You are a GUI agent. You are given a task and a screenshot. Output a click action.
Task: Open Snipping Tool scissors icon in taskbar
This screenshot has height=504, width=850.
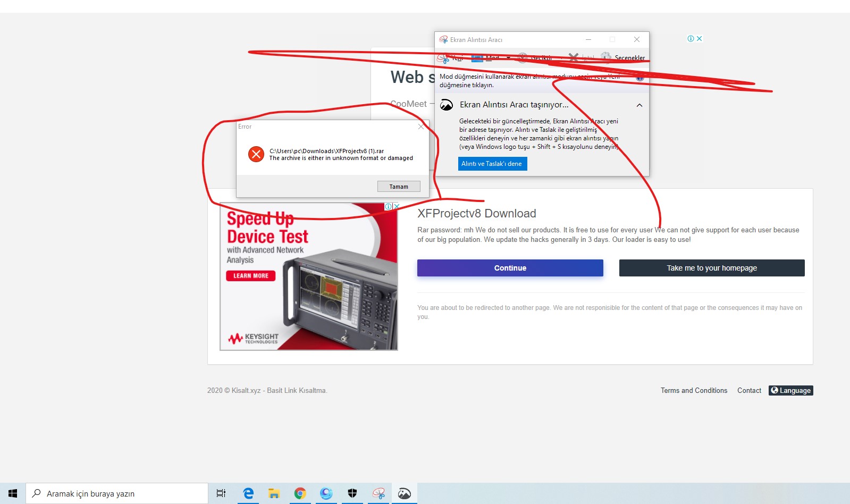[x=378, y=493]
